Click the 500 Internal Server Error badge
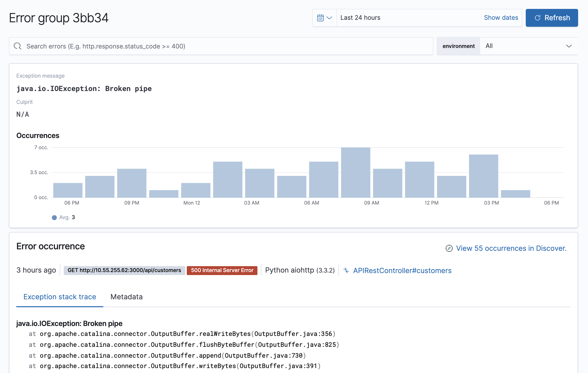 tap(222, 270)
